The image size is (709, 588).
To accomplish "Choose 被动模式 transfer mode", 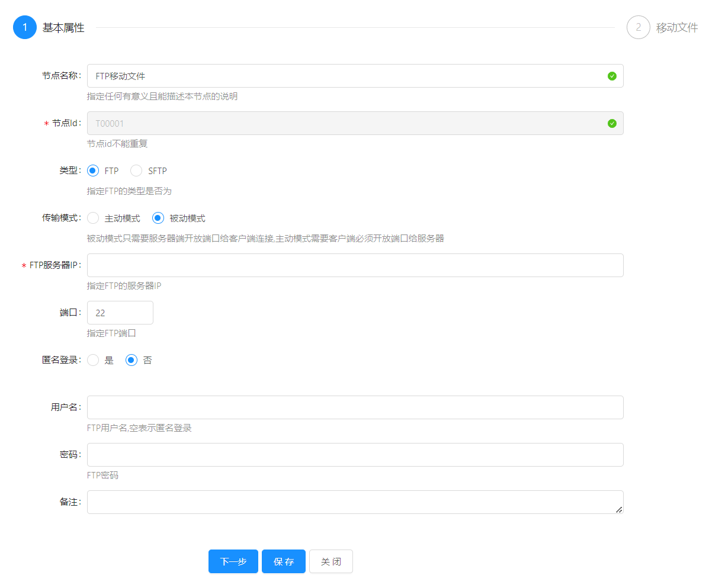I will click(x=158, y=218).
